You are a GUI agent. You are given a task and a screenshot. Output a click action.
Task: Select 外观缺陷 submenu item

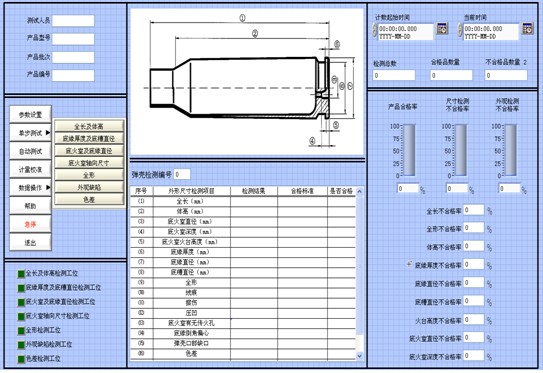(89, 187)
